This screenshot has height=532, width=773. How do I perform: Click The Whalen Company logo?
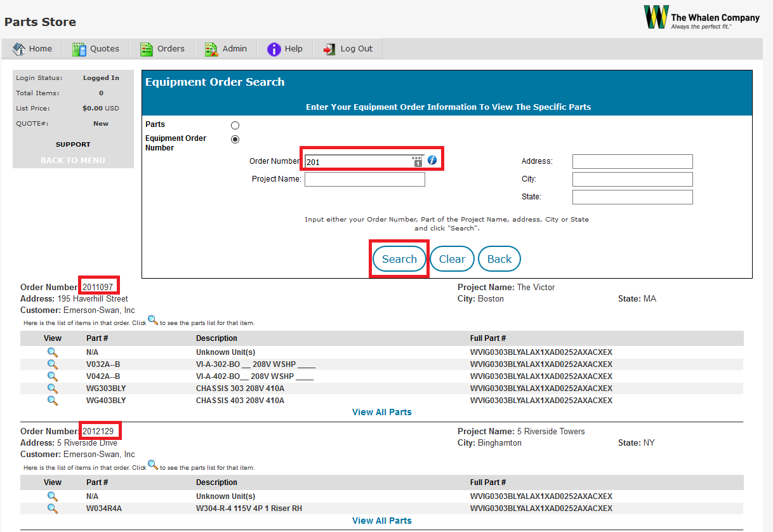tap(702, 18)
